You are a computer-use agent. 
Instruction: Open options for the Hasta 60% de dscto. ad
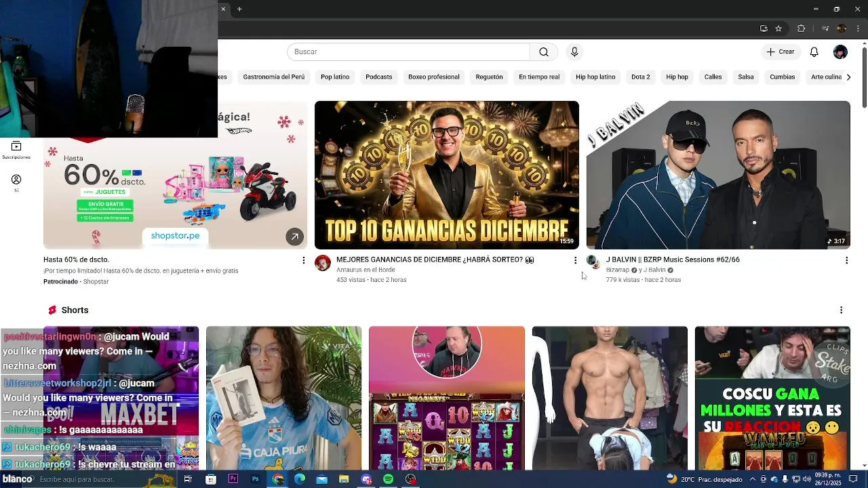[x=303, y=260]
